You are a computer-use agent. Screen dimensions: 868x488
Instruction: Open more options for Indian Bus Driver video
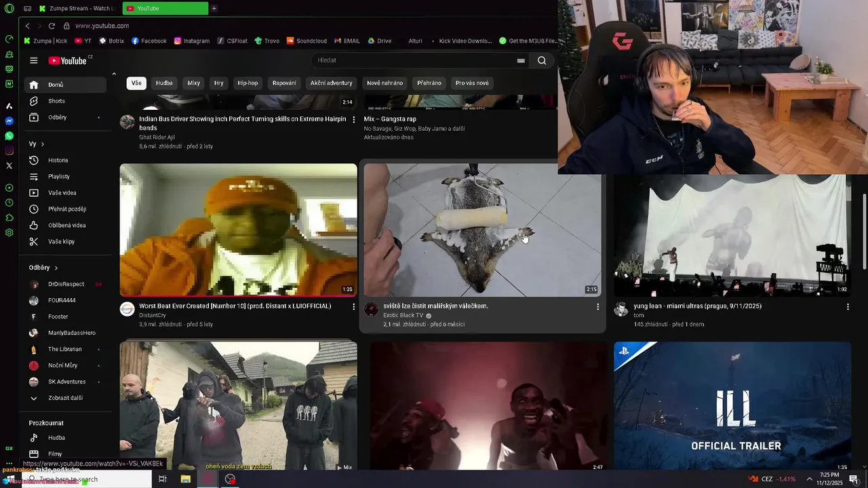353,119
